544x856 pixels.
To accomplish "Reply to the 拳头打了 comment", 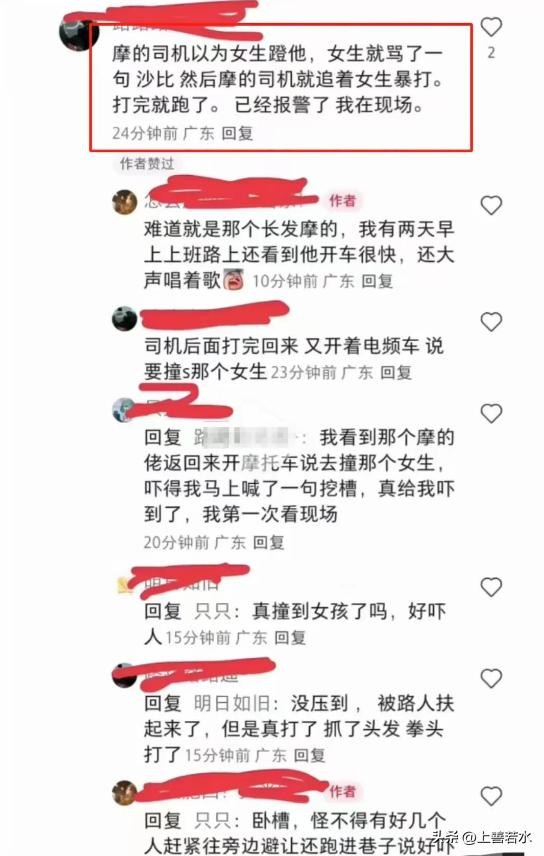I will [309, 755].
